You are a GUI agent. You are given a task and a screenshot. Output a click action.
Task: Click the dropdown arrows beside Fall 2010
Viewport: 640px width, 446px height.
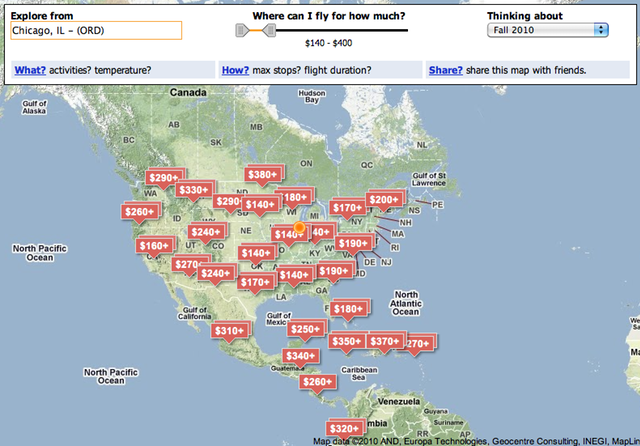coord(601,30)
